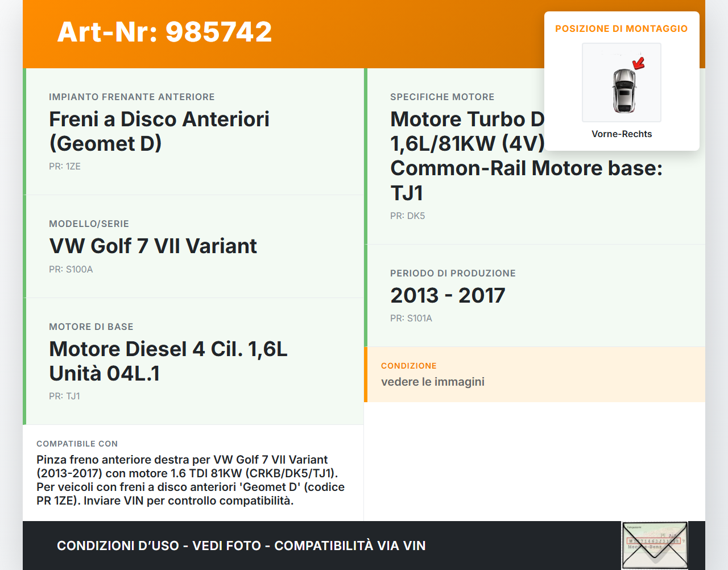
Task: Click the envelope VIN document icon
Action: pos(655,545)
